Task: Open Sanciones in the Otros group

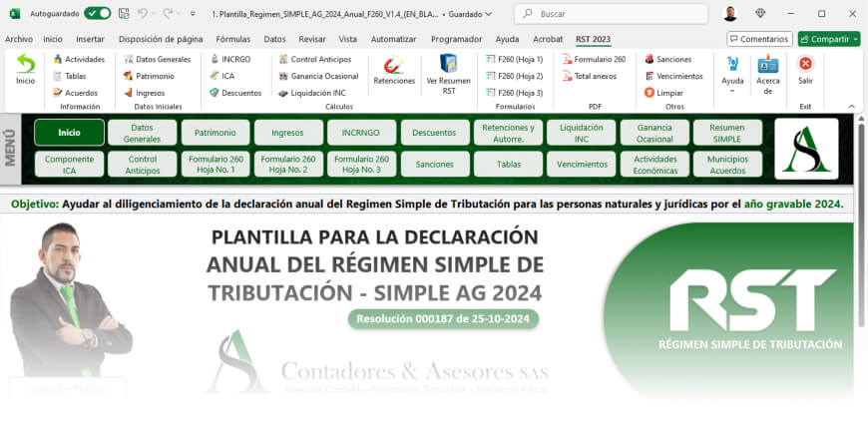Action: (668, 59)
